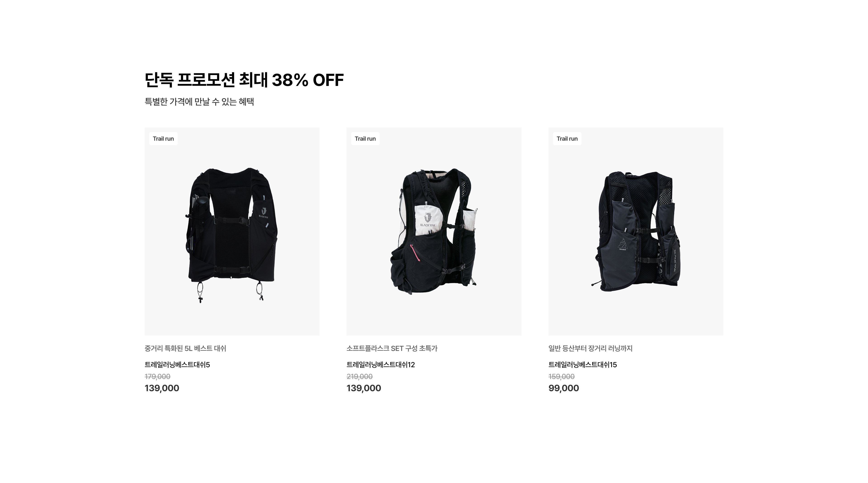The image size is (868, 483).
Task: Click the 특별한 가격에 만날 수 있는 혜택 subtitle
Action: point(199,102)
